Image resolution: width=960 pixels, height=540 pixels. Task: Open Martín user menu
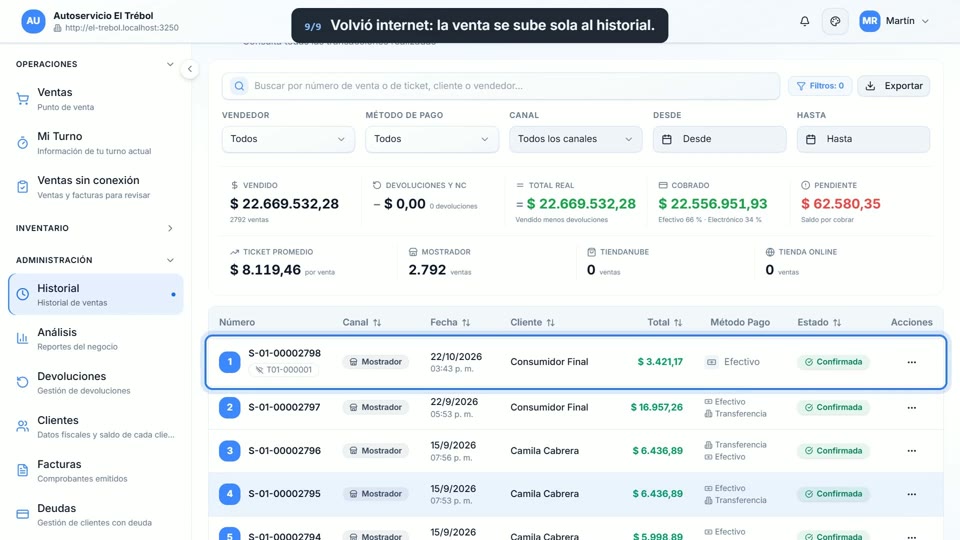894,21
